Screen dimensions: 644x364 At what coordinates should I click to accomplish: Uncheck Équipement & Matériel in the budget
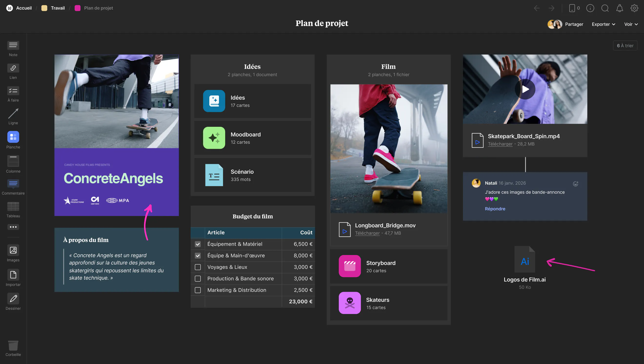tap(198, 244)
